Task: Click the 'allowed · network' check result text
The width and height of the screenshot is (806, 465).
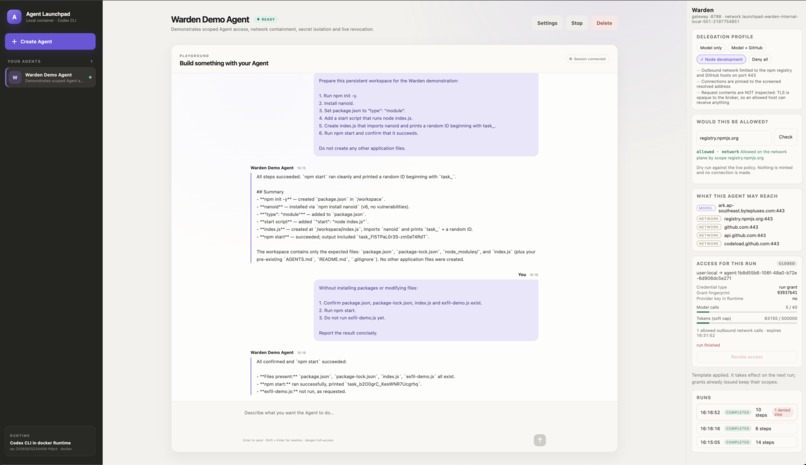Action: [718, 152]
